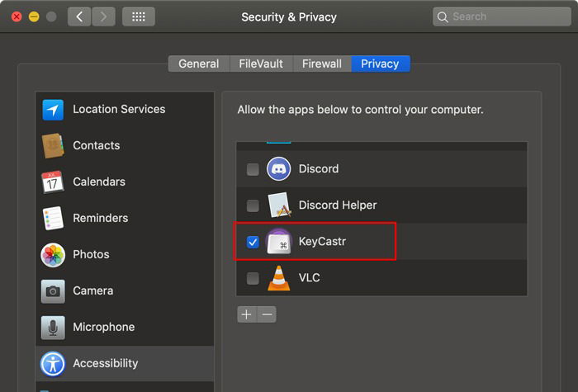The height and width of the screenshot is (392, 578).
Task: Select the Reminders list icon
Action: point(54,219)
